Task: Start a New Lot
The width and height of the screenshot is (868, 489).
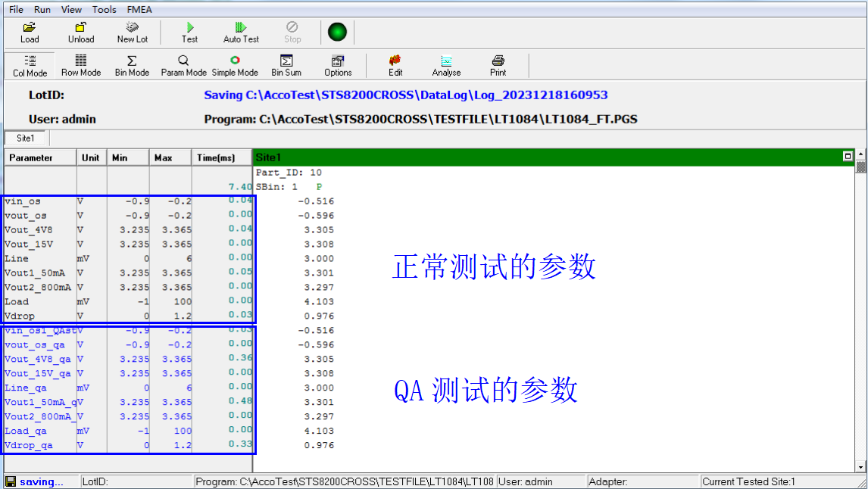Action: tap(132, 32)
